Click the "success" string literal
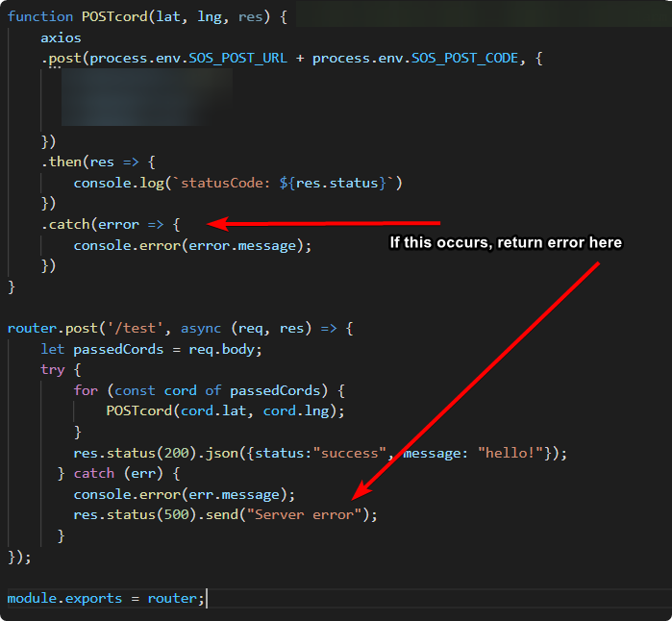This screenshot has width=672, height=621. (350, 453)
